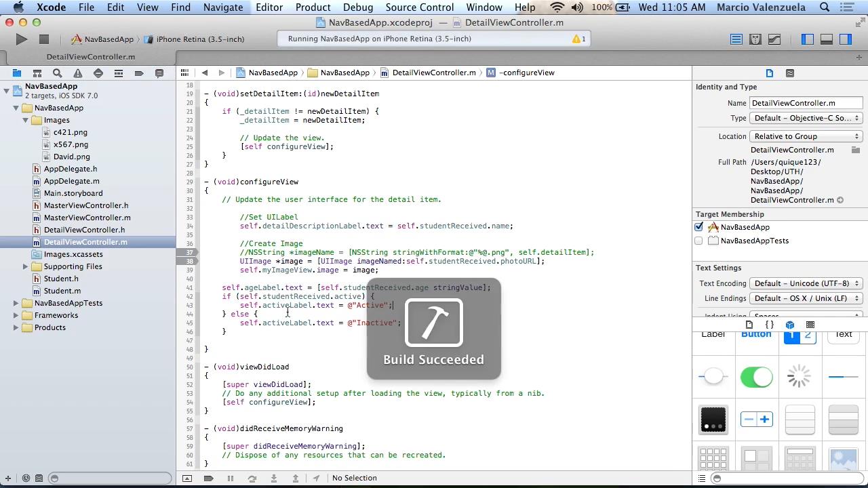Open the Navigate menu

click(x=223, y=7)
